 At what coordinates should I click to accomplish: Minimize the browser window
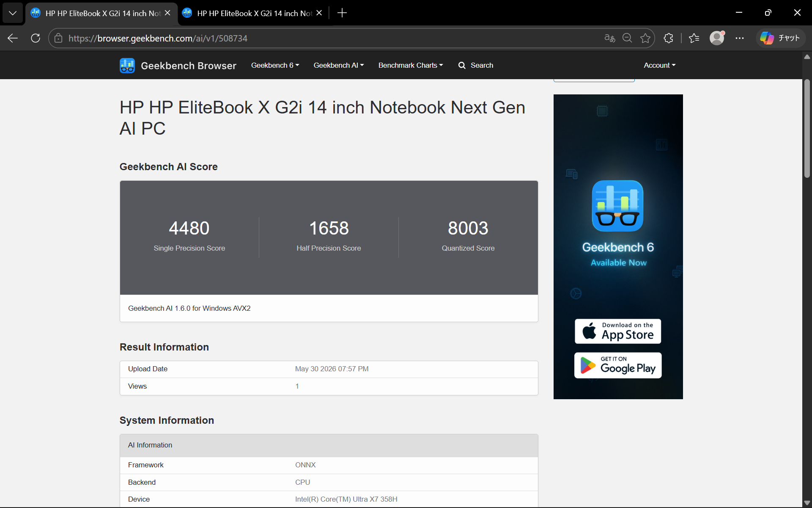(739, 13)
